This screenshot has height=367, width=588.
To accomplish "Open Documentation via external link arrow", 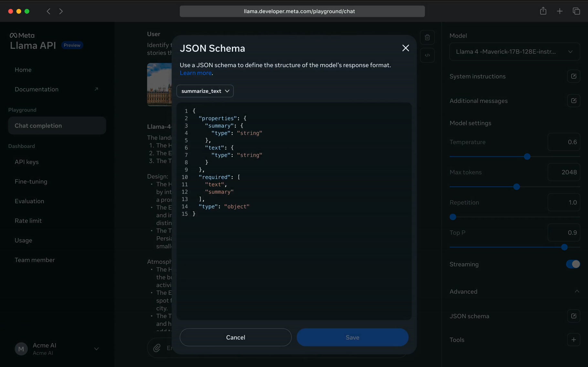I will (97, 89).
